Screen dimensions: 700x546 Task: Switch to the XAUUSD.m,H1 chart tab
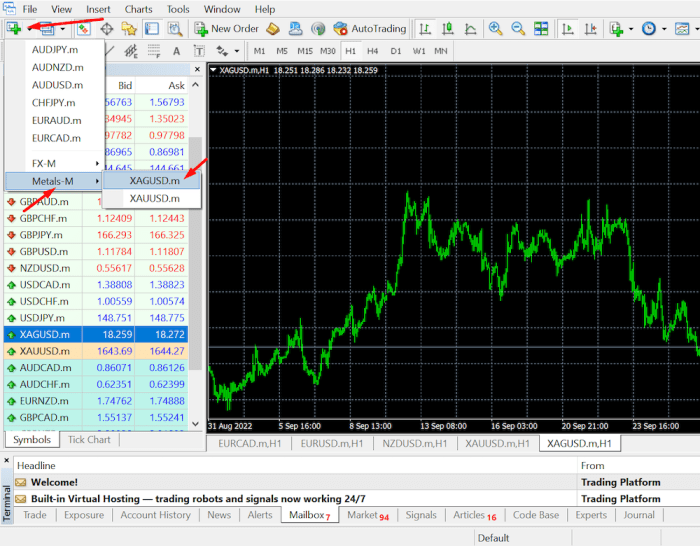pyautogui.click(x=497, y=444)
